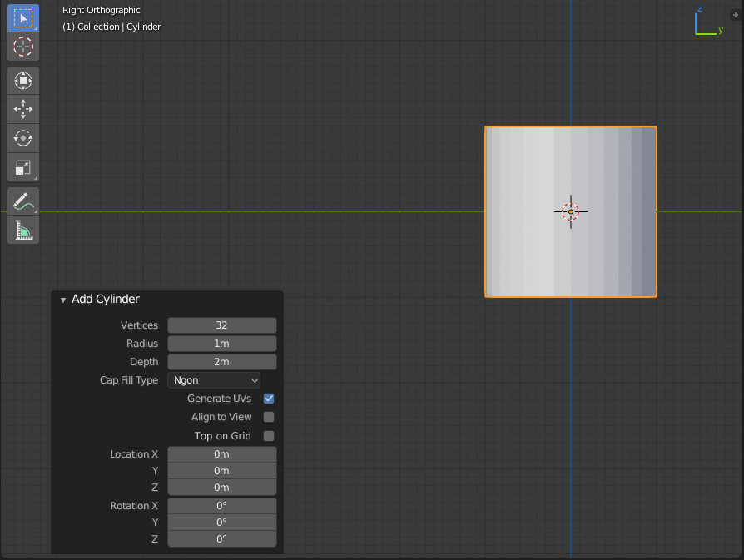744x560 pixels.
Task: Select the Measure tool
Action: click(23, 230)
